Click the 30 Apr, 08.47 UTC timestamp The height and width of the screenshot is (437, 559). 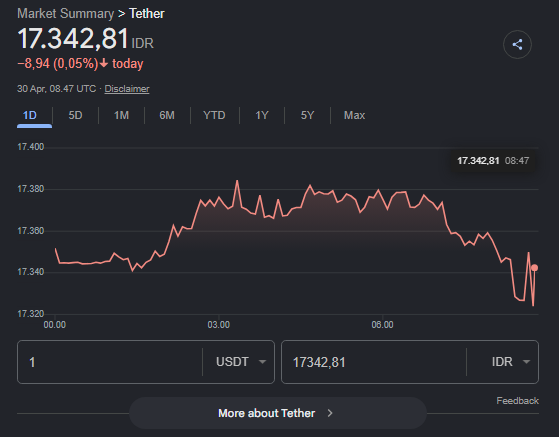coord(56,89)
